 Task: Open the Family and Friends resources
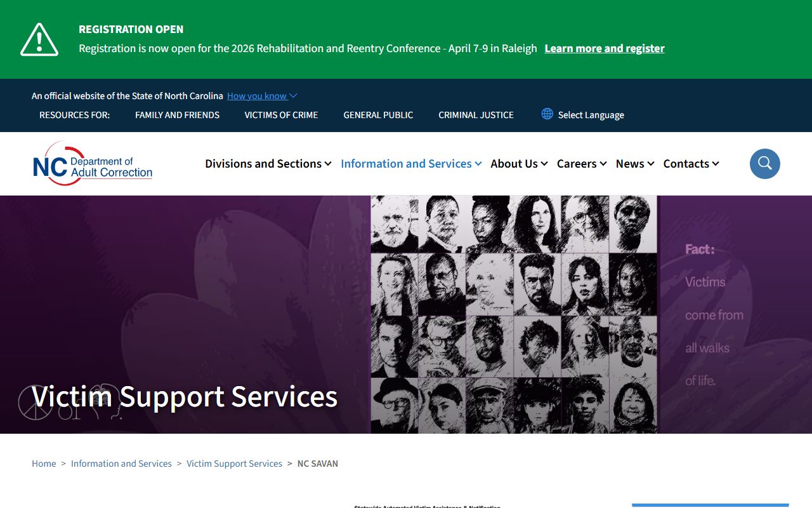click(177, 115)
